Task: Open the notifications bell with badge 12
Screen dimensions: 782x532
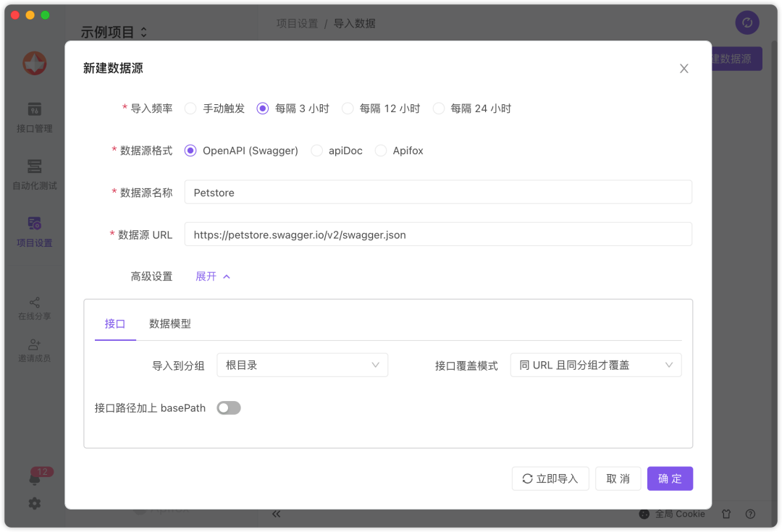Action: coord(35,479)
